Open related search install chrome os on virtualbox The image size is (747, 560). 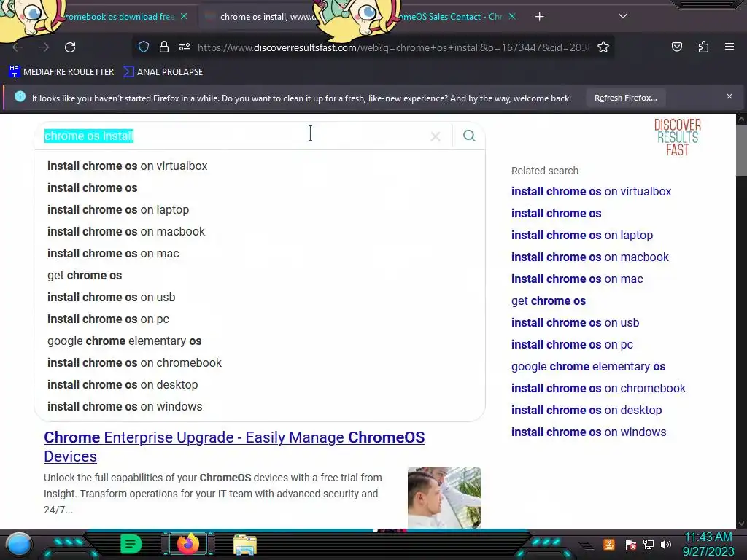coord(591,192)
